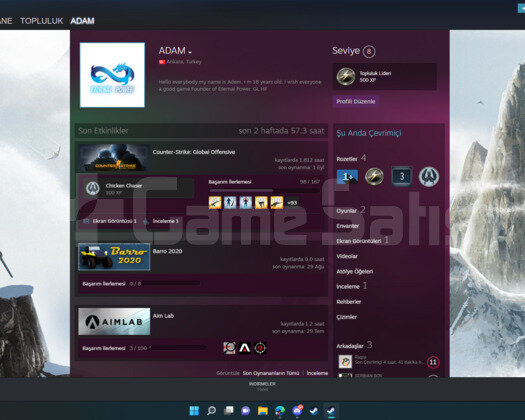Image resolution: width=525 pixels, height=420 pixels.
Task: Open the Topluluk Lideri badge icon
Action: point(346,76)
